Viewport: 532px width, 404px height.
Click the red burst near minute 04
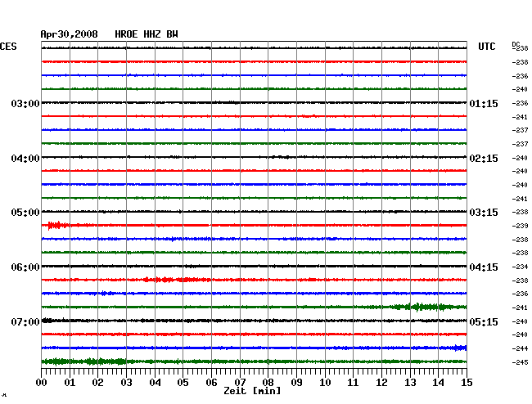(x=177, y=280)
